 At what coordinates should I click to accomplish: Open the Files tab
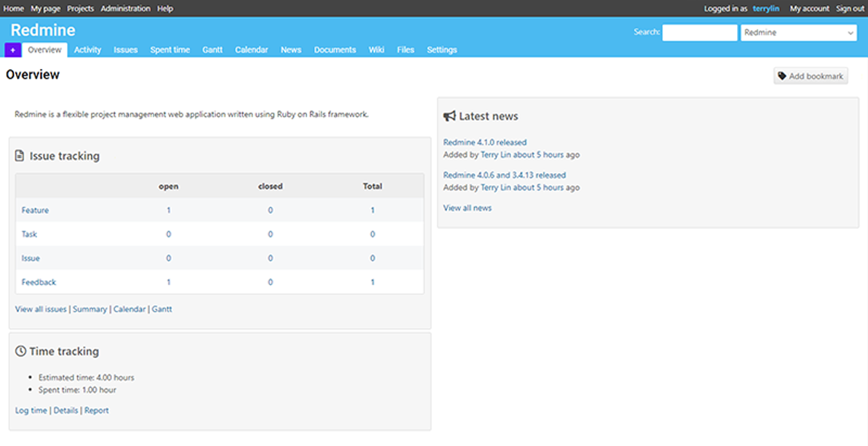point(406,50)
